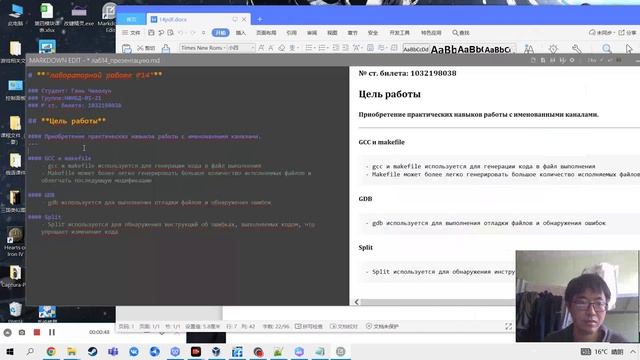Image resolution: width=640 pixels, height=360 pixels.
Task: Click the preview pane horizontal scrollbar
Action: (x=437, y=302)
